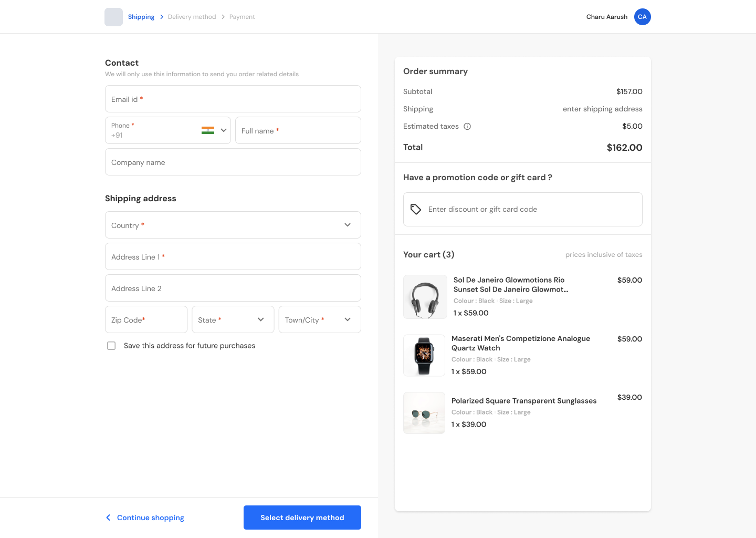Viewport: 756px width, 538px height.
Task: Click the $39.00 sunglasses price
Action: (630, 397)
